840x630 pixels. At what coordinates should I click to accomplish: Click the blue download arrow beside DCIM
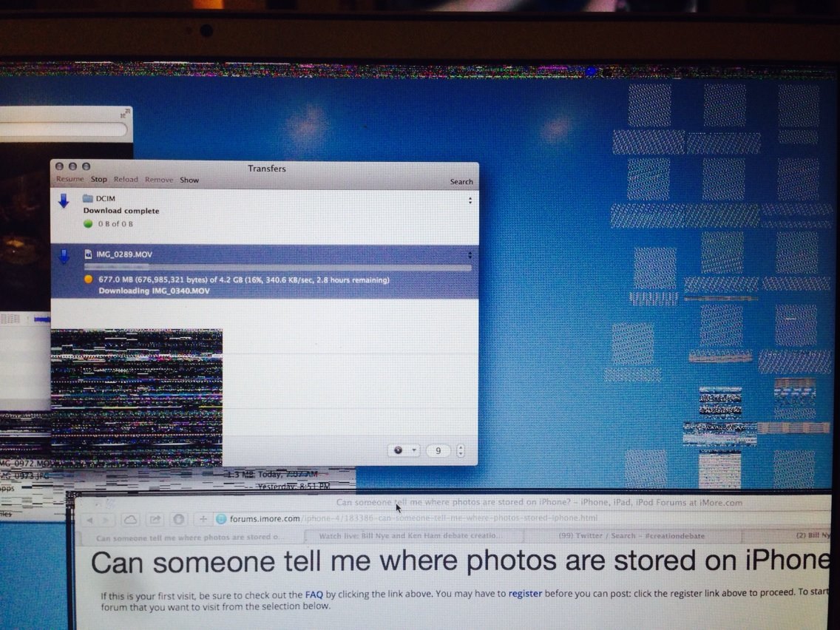(64, 201)
